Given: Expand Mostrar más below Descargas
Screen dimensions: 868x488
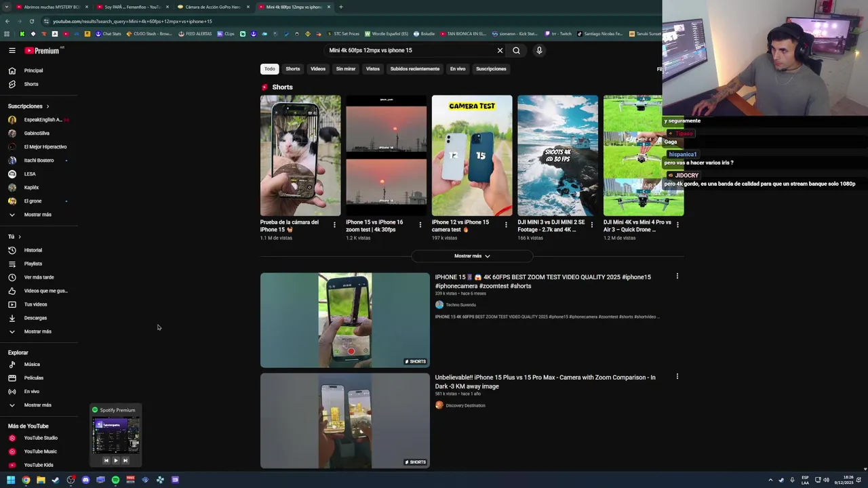Looking at the screenshot, I should (x=37, y=331).
